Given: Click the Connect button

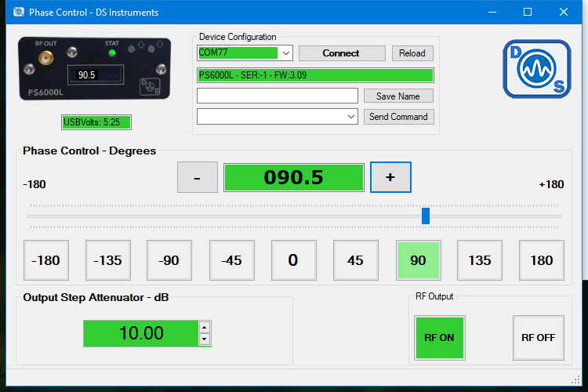Looking at the screenshot, I should [x=342, y=53].
